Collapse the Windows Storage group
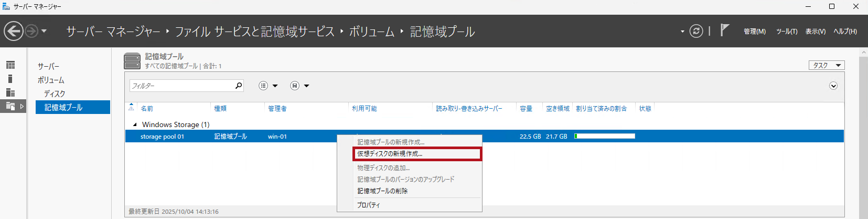Viewport: 868px width, 219px height. (135, 124)
